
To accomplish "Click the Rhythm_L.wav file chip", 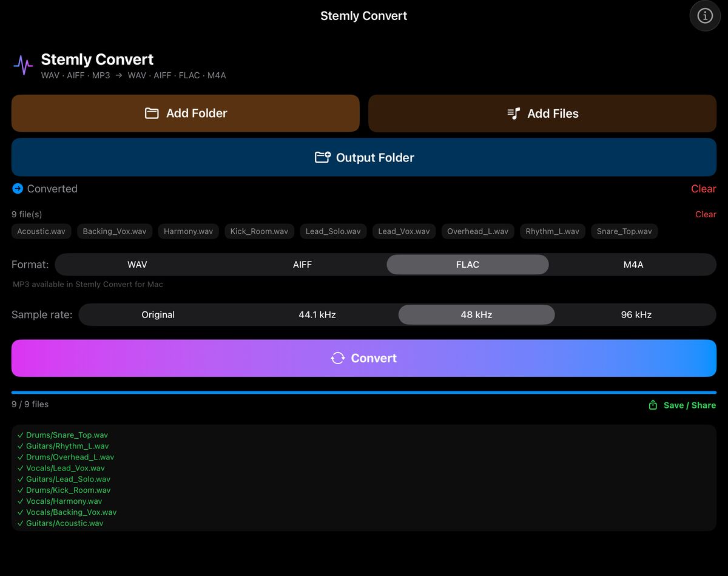I will pos(553,231).
